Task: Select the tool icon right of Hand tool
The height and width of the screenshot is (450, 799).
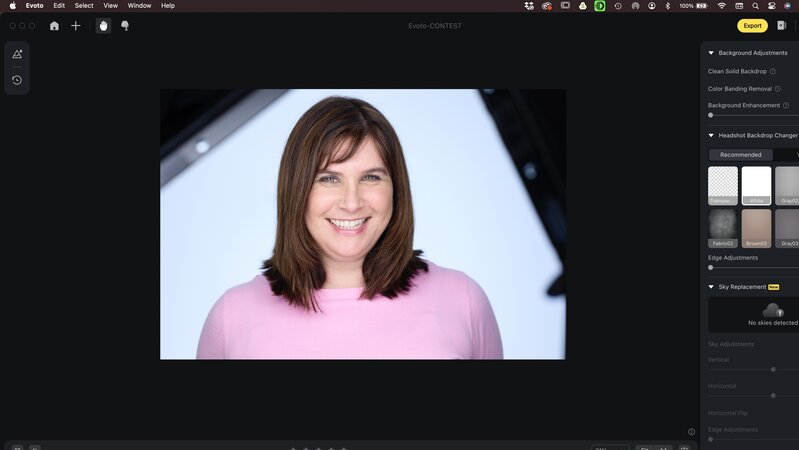Action: pyautogui.click(x=125, y=26)
